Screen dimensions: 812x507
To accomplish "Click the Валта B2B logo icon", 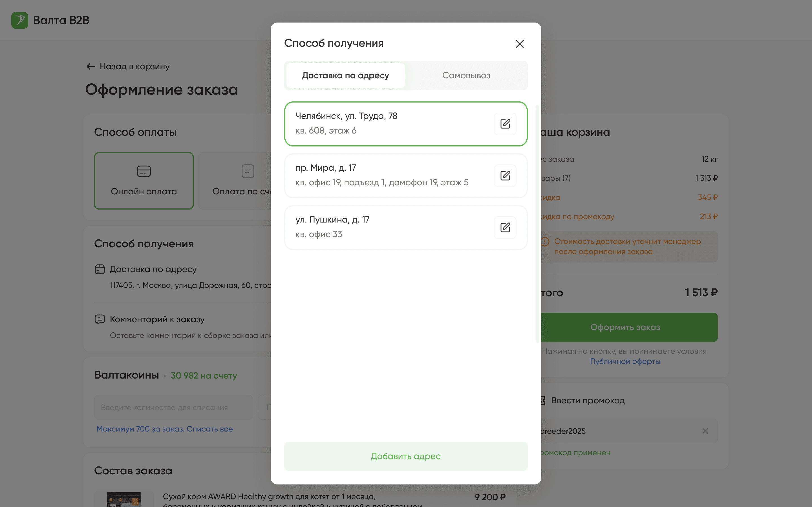I will 19,20.
